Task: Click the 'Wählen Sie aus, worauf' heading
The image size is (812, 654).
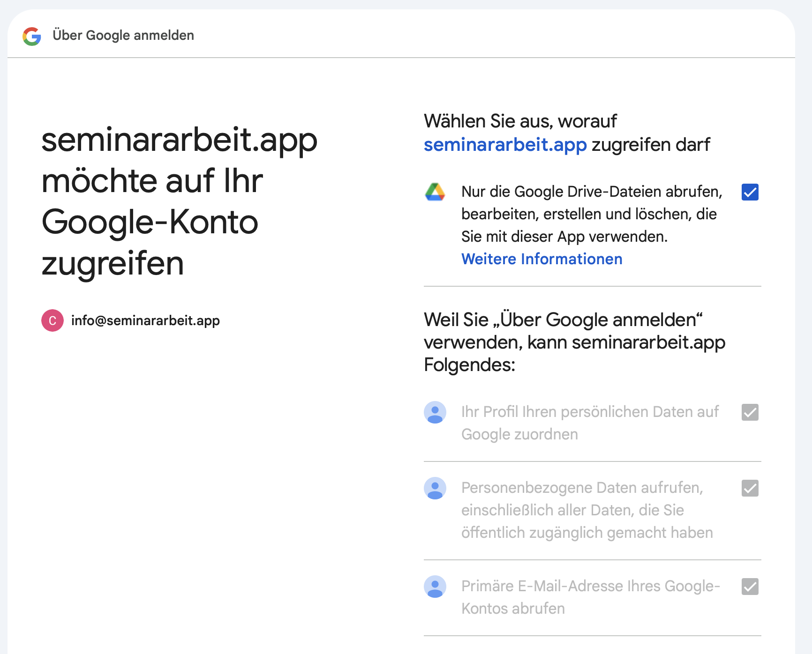Action: (567, 133)
